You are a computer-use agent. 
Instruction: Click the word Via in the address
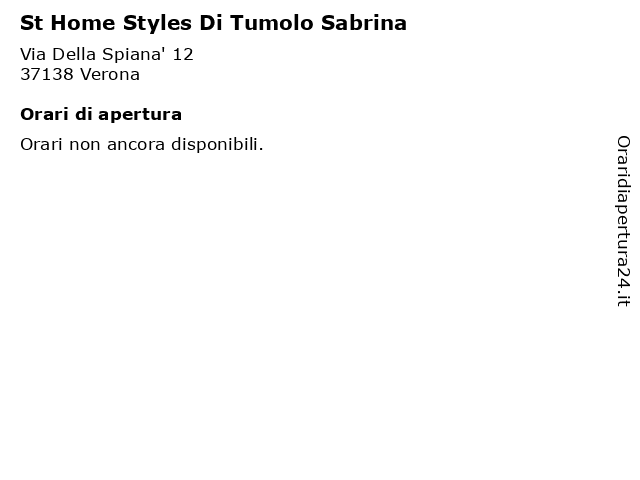pos(33,54)
